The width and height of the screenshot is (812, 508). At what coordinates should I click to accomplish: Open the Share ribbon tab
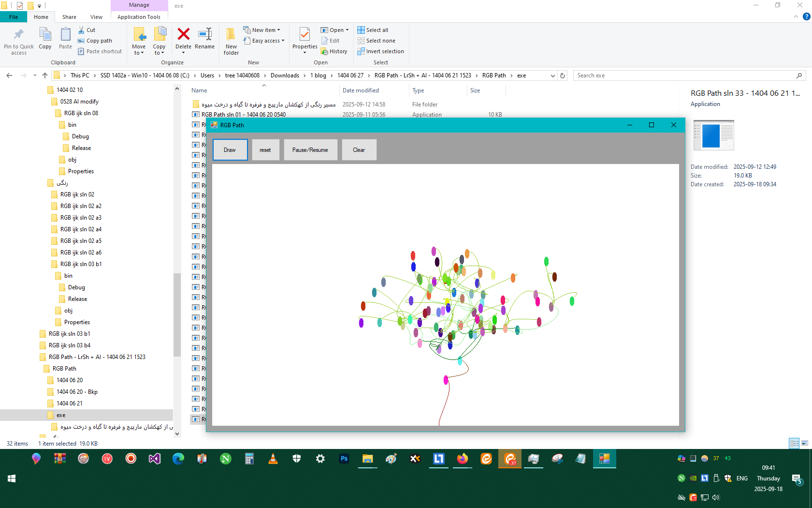[x=69, y=17]
